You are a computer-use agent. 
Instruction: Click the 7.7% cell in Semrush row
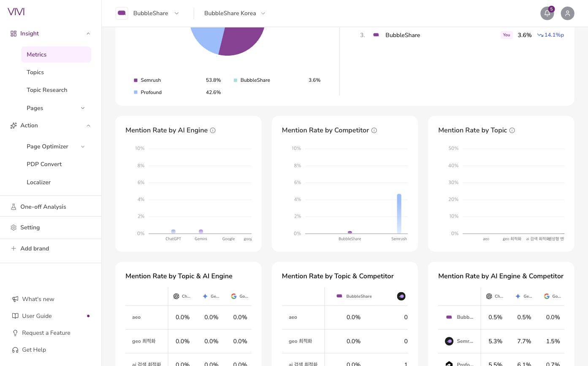pos(524,341)
